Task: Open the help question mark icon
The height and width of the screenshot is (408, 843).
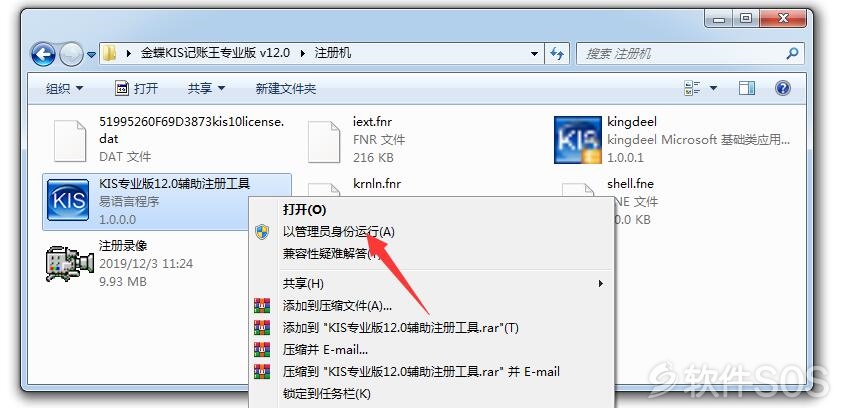Action: coord(783,88)
